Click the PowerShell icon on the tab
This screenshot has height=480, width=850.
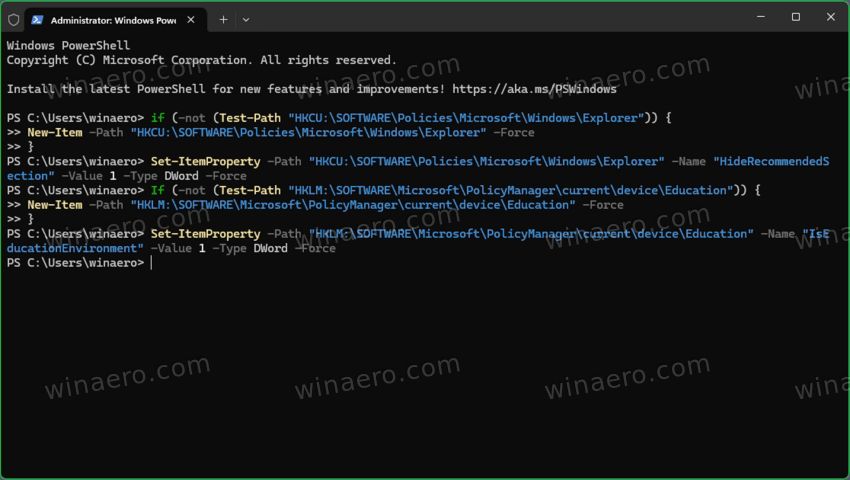click(x=37, y=19)
